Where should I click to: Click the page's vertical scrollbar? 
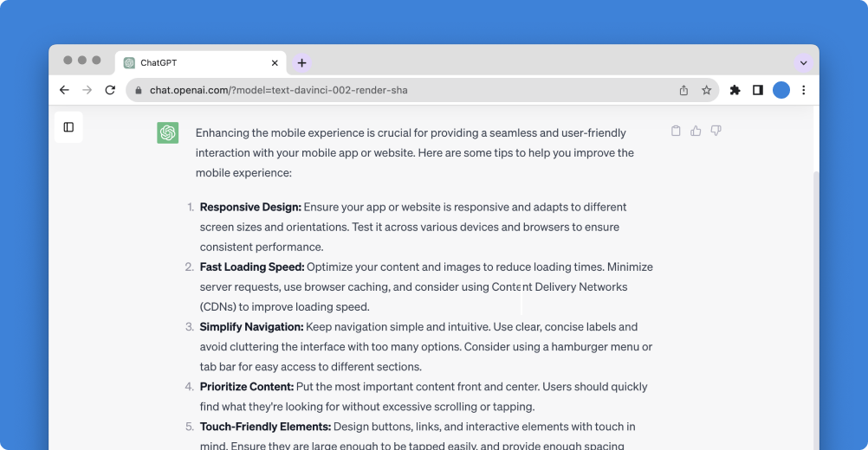click(814, 303)
